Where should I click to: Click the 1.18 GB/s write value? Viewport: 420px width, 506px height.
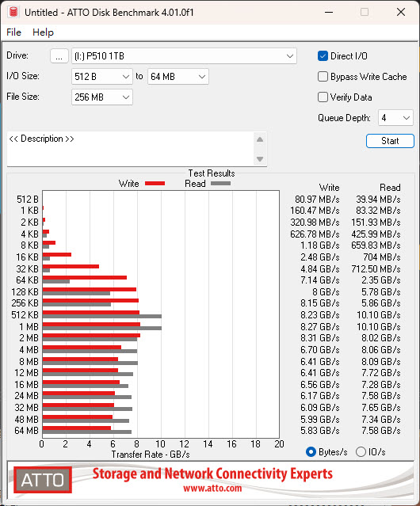click(320, 245)
